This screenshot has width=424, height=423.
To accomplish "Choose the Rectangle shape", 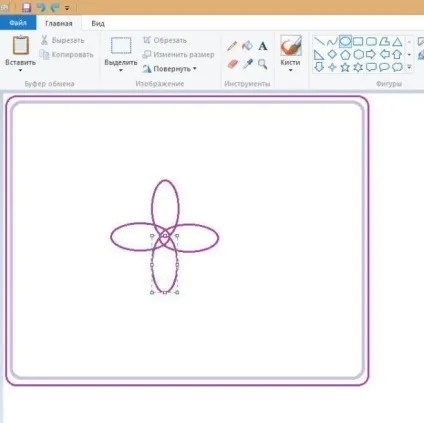I will [358, 42].
